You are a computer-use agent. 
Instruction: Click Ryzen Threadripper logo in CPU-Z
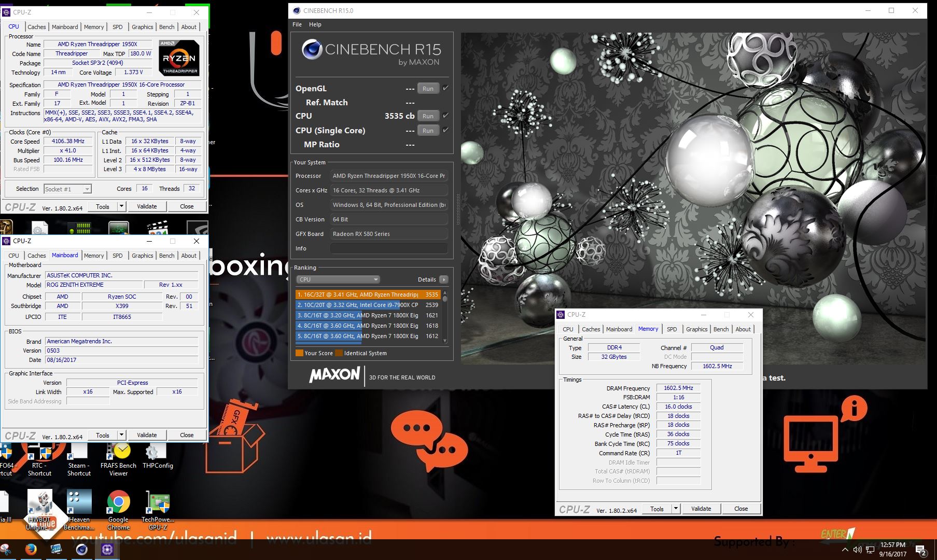179,58
